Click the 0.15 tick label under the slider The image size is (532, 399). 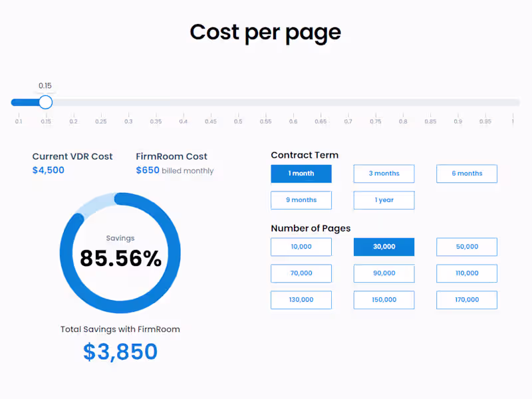tap(46, 122)
